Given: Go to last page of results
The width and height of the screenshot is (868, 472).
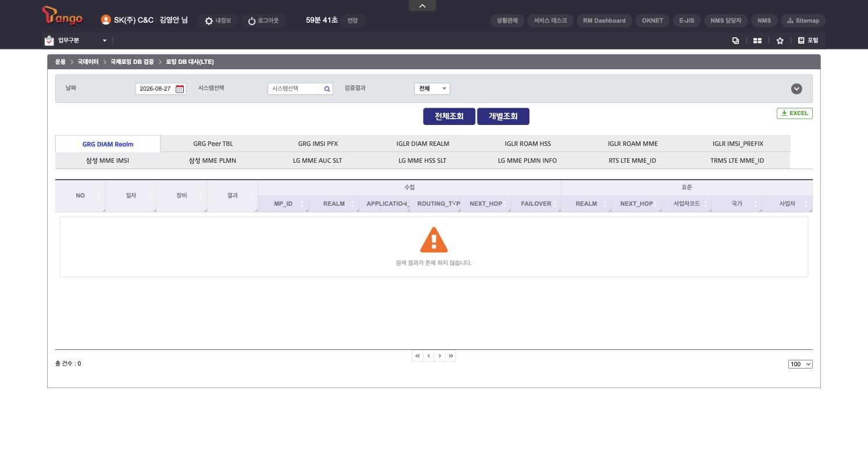Looking at the screenshot, I should (x=451, y=356).
